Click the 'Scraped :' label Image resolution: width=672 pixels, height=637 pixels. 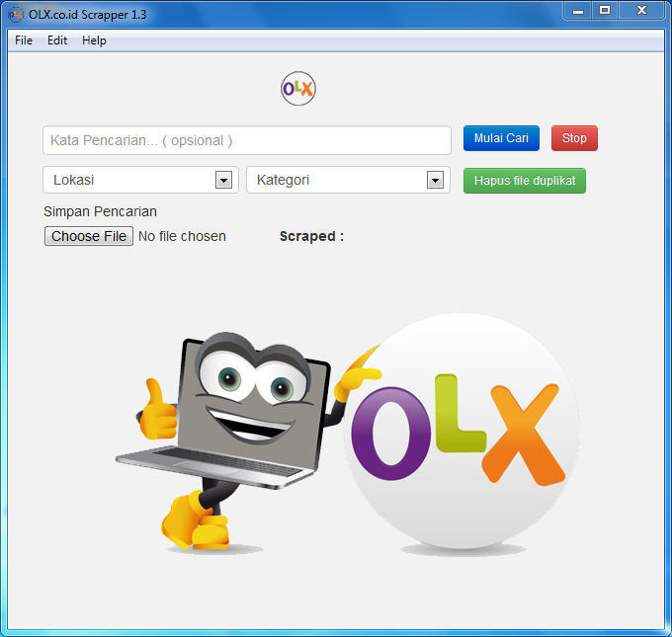311,236
